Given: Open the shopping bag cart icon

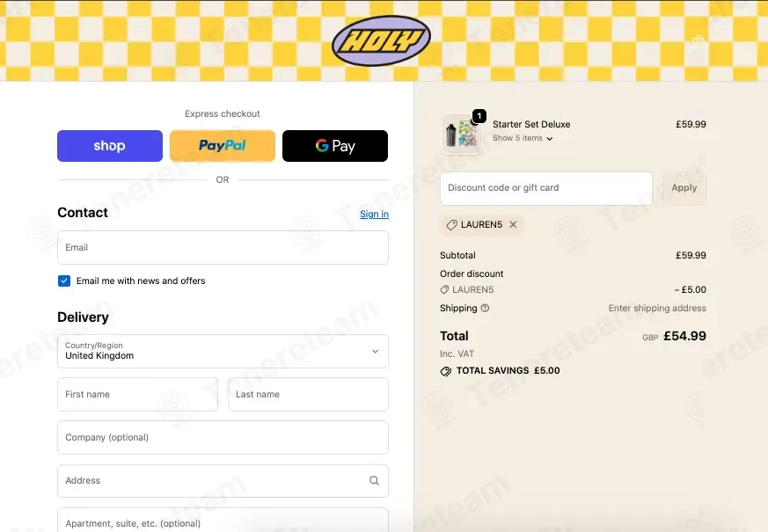Looking at the screenshot, I should [698, 41].
